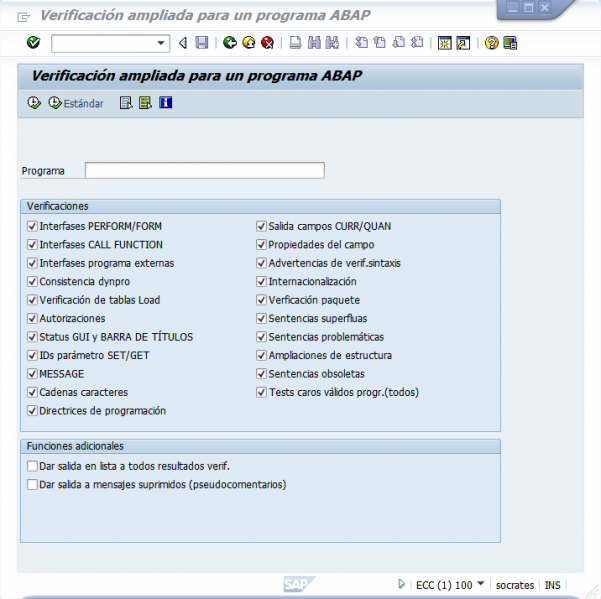Toggle Verificación de tablas Load checkbox

point(32,300)
